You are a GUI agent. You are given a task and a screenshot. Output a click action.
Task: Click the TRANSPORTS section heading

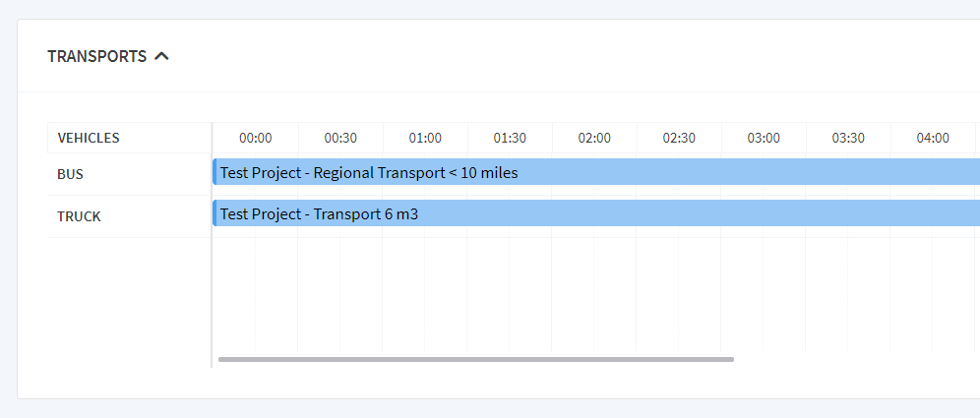point(96,56)
